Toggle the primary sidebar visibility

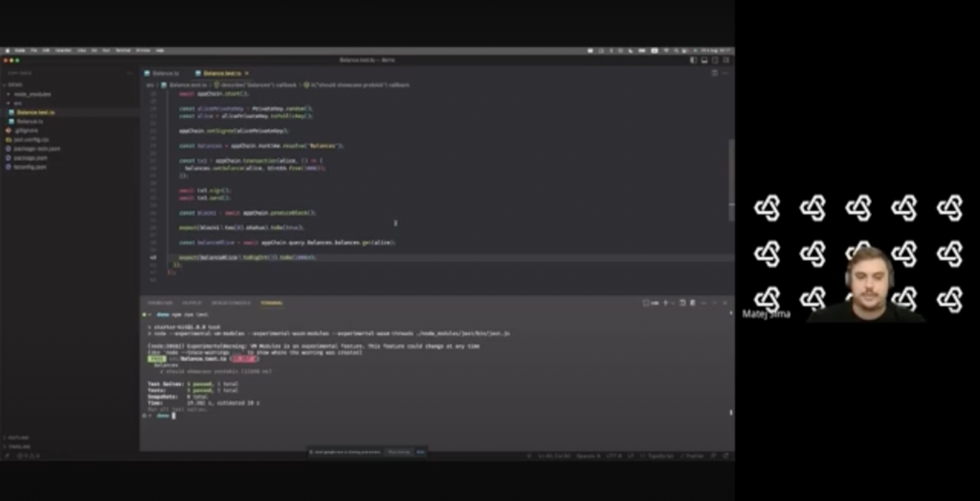(695, 59)
